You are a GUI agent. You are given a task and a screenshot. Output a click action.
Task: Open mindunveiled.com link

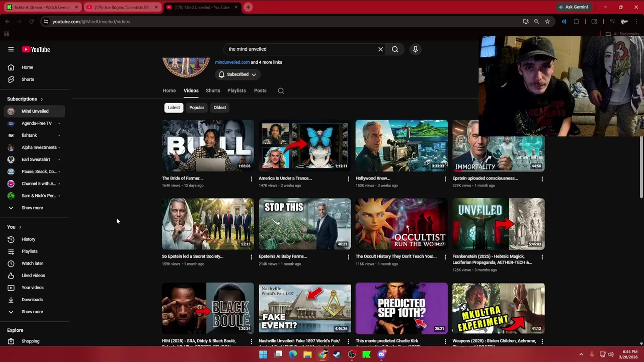click(232, 62)
